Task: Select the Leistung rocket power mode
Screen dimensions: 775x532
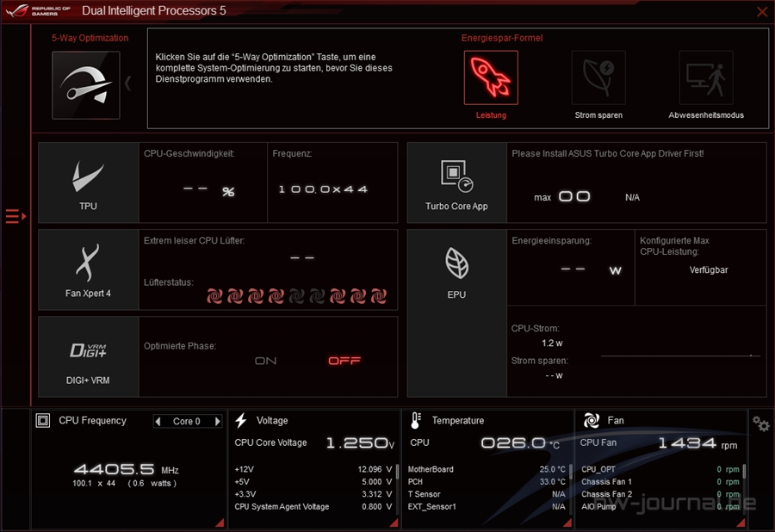Action: pos(491,77)
